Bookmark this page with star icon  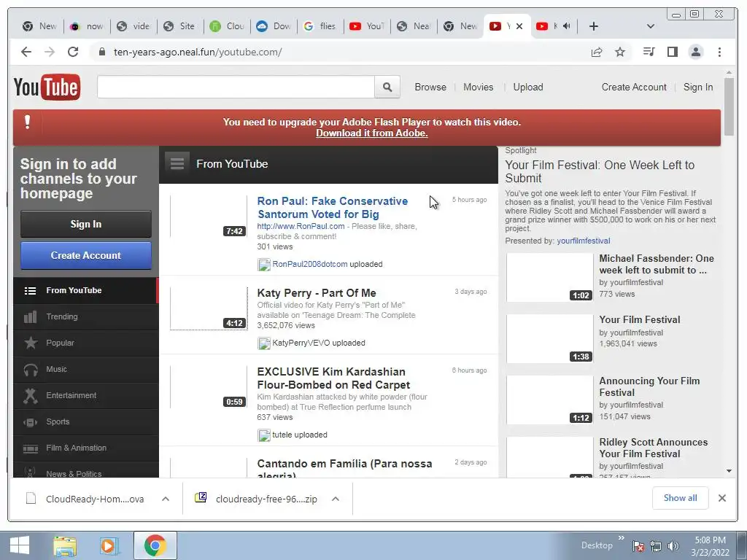(620, 52)
